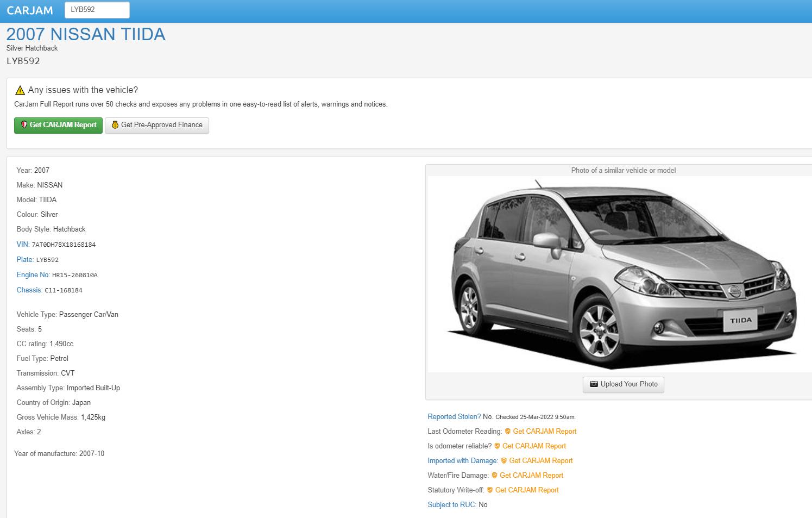Select the plate value LYB592 in details list
The image size is (812, 518).
click(47, 260)
